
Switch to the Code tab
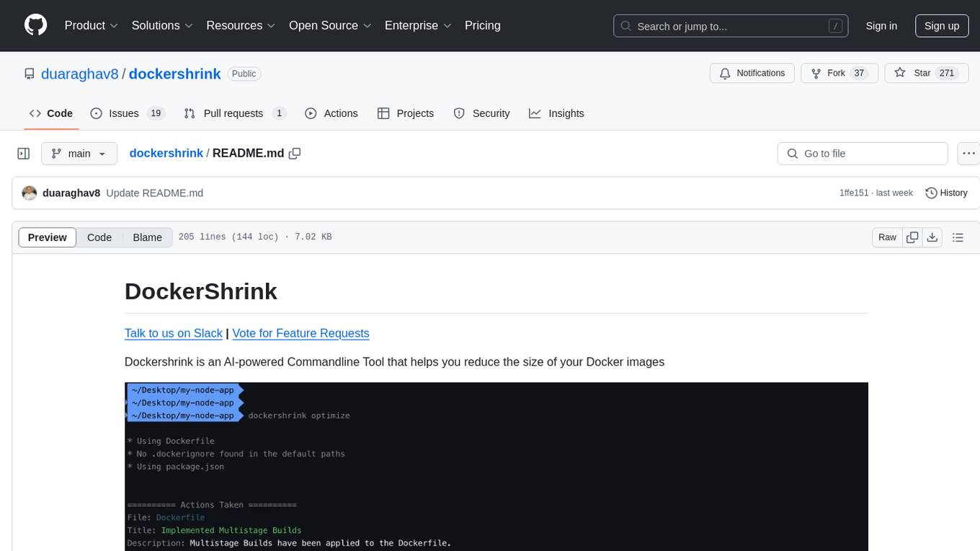[x=51, y=113]
